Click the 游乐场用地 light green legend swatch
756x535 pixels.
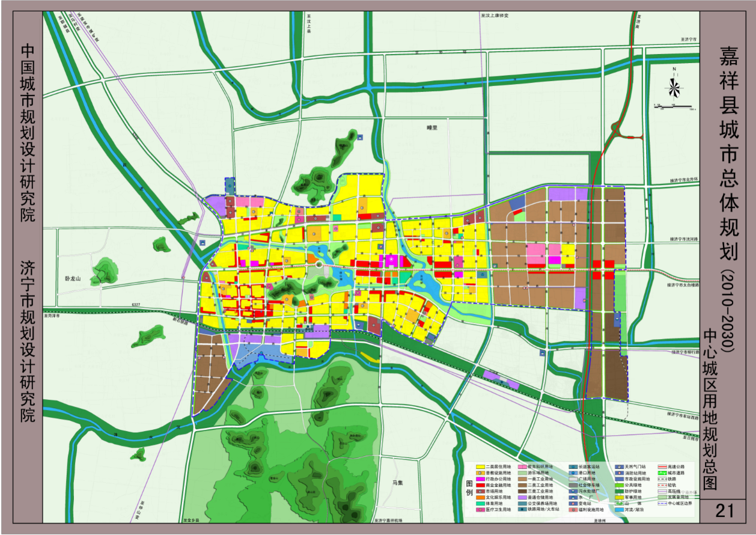[522, 472]
